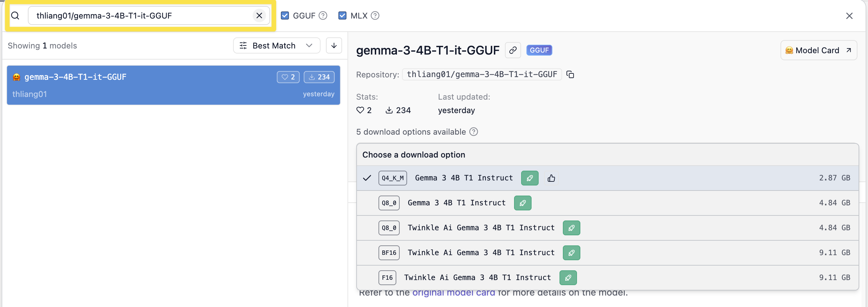Screen dimensions: 868x307
Task: Click the heart likes icon in Stats
Action: [360, 110]
